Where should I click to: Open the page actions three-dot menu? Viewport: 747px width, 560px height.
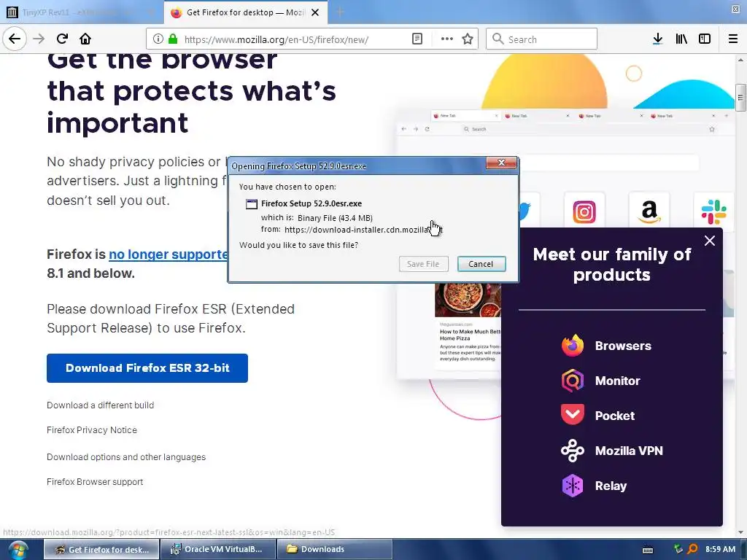coord(447,39)
